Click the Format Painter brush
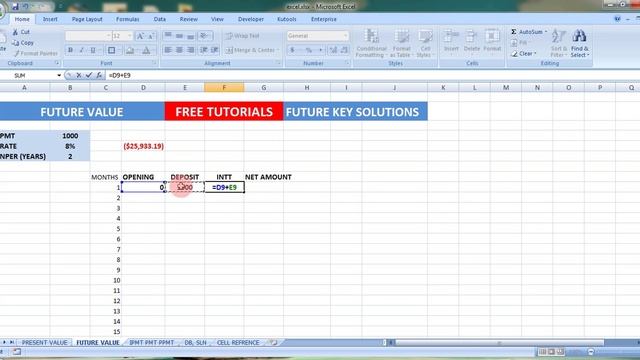Screen dimensions: 640x360 (16, 53)
